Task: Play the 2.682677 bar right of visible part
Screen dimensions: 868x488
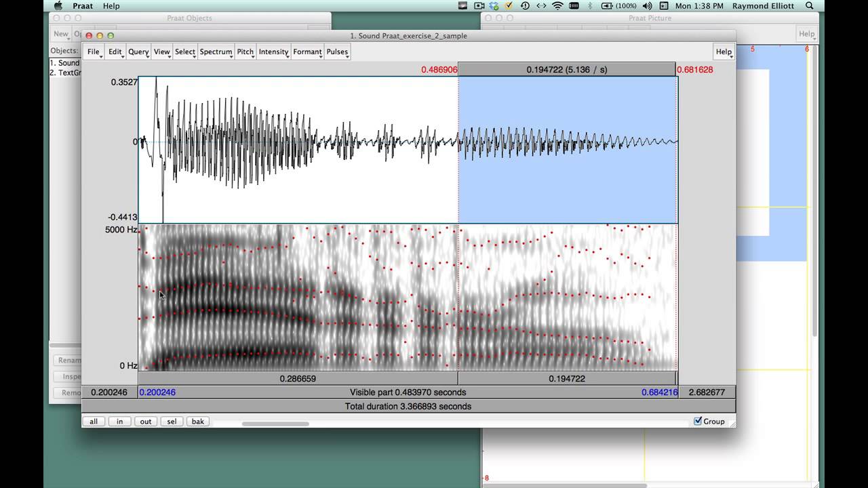Action: (x=707, y=392)
